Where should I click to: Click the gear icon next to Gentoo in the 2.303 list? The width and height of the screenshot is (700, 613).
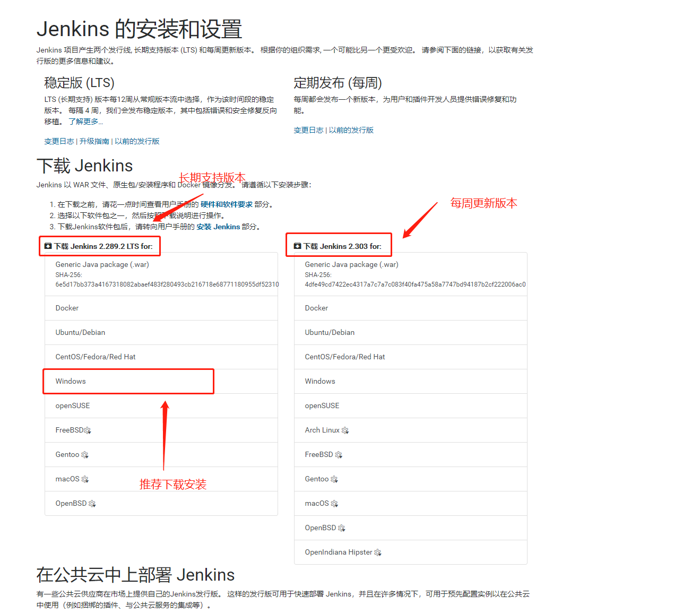pos(334,479)
